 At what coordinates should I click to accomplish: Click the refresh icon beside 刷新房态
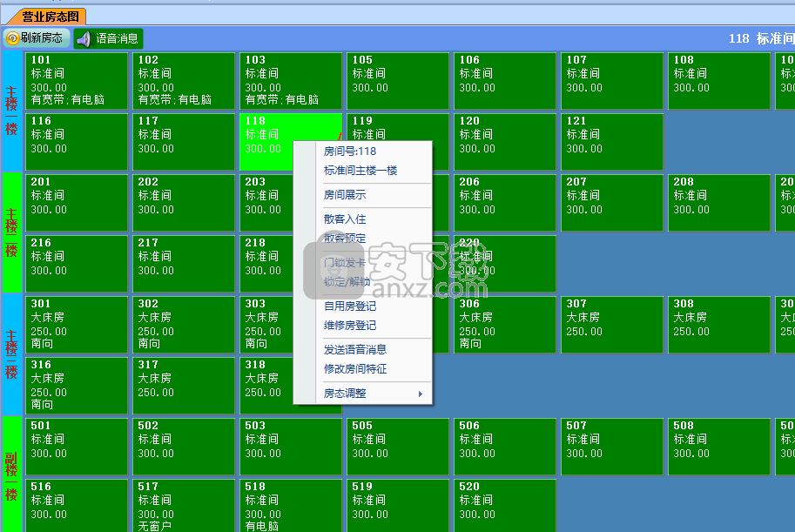[x=13, y=38]
